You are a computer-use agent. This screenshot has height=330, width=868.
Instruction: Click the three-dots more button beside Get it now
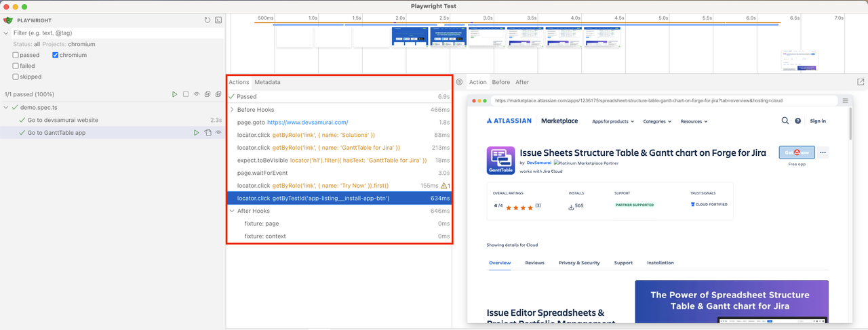pyautogui.click(x=823, y=152)
